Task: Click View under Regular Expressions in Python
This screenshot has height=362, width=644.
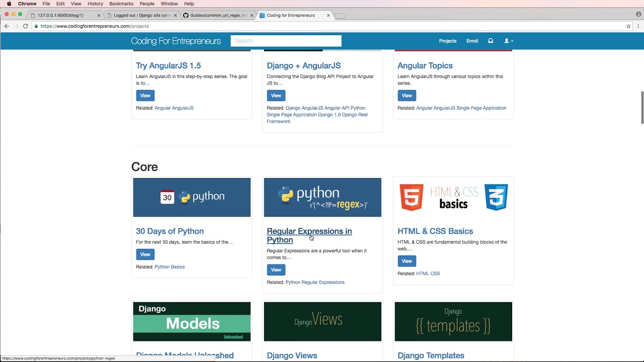Action: coord(276,270)
